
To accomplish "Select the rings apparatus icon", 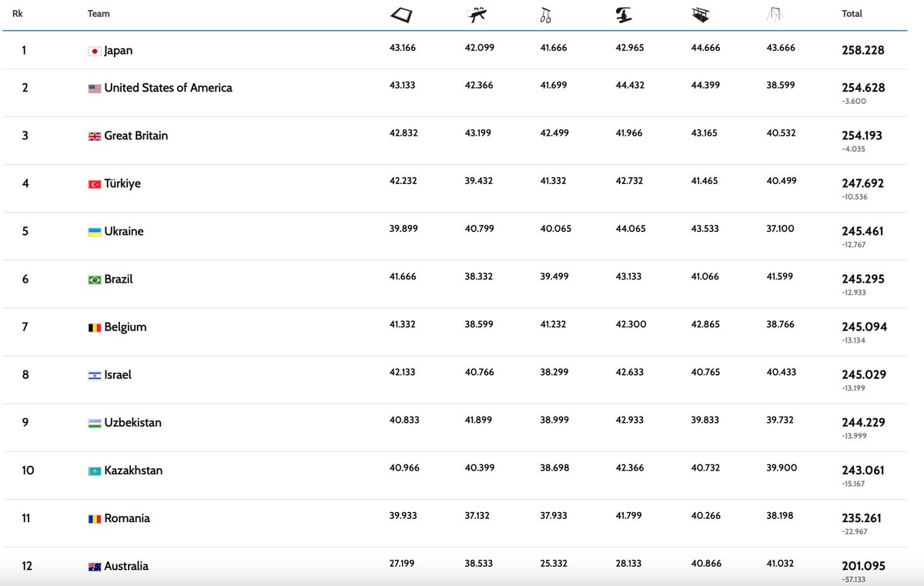I will pos(545,14).
